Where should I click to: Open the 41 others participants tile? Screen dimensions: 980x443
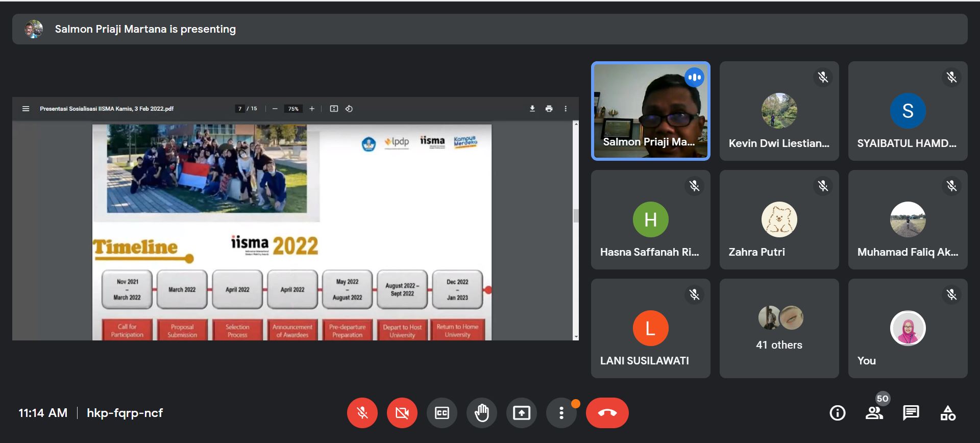pos(779,328)
